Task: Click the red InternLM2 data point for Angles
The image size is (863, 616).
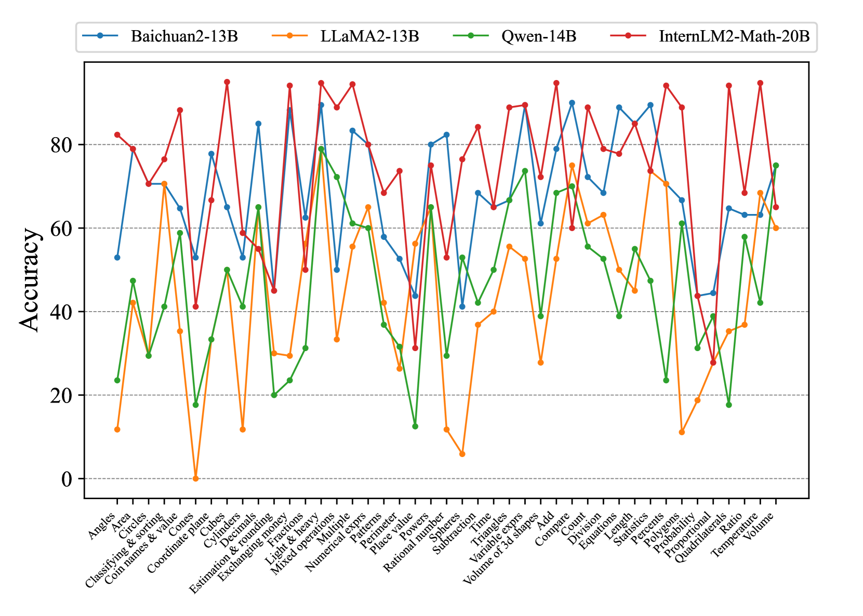Action: tap(117, 135)
